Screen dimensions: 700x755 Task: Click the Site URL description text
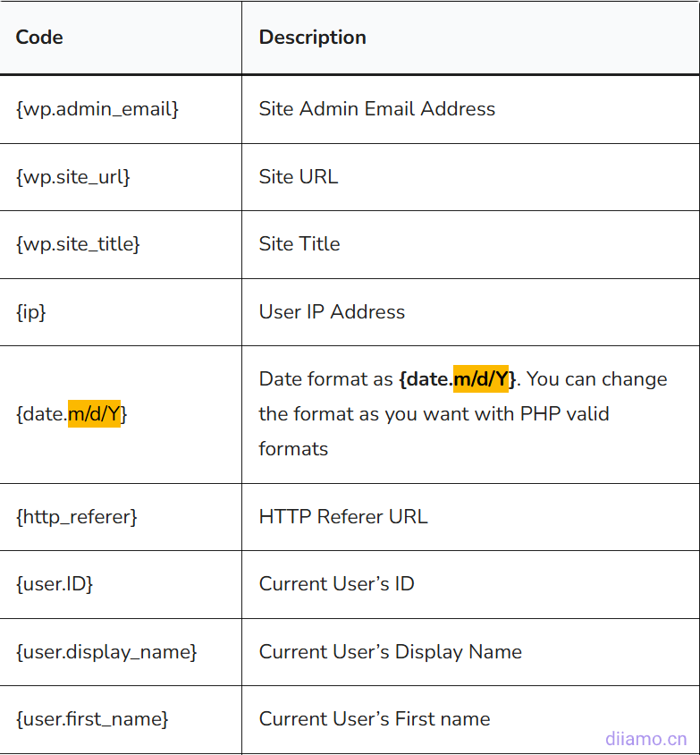click(298, 177)
